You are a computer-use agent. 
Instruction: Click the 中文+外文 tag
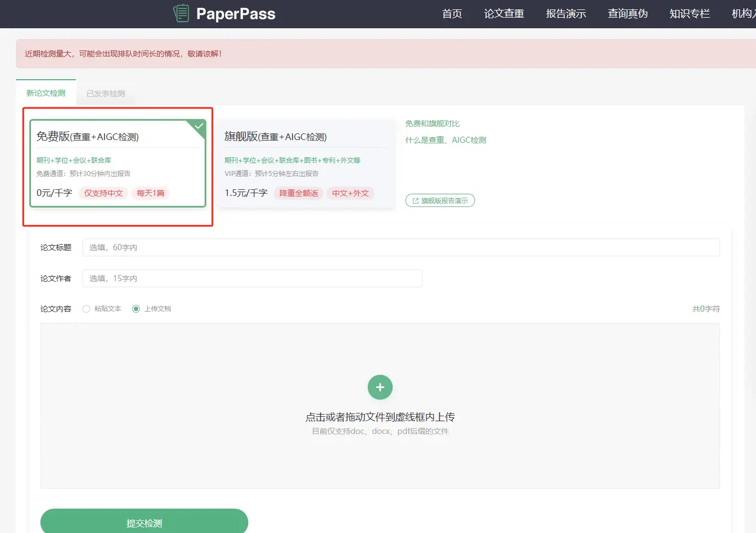click(x=350, y=193)
